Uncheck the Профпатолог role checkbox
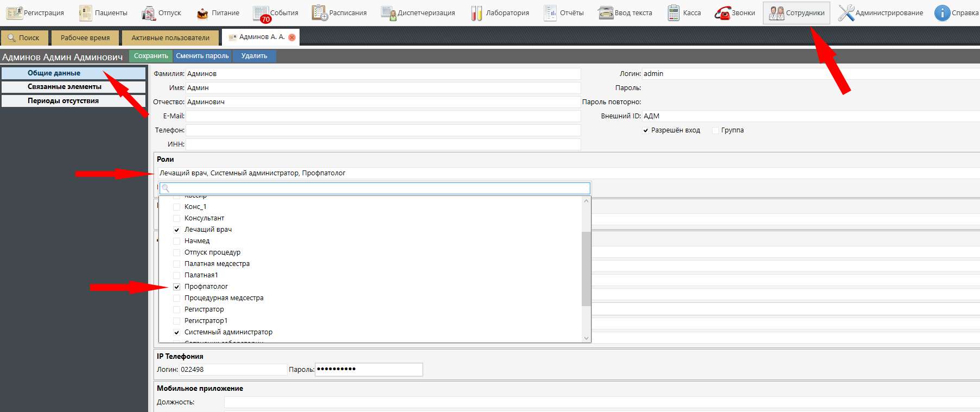The width and height of the screenshot is (980, 412). point(176,287)
